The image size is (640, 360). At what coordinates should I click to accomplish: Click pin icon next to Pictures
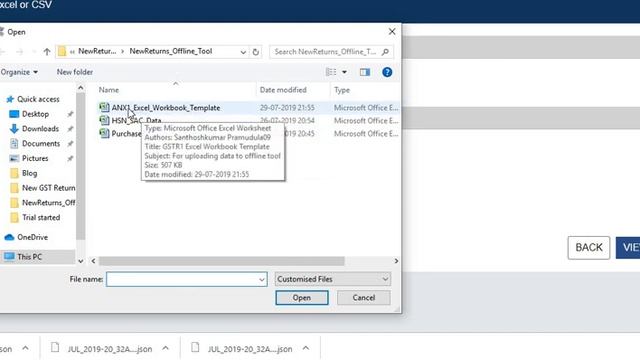coord(70,158)
